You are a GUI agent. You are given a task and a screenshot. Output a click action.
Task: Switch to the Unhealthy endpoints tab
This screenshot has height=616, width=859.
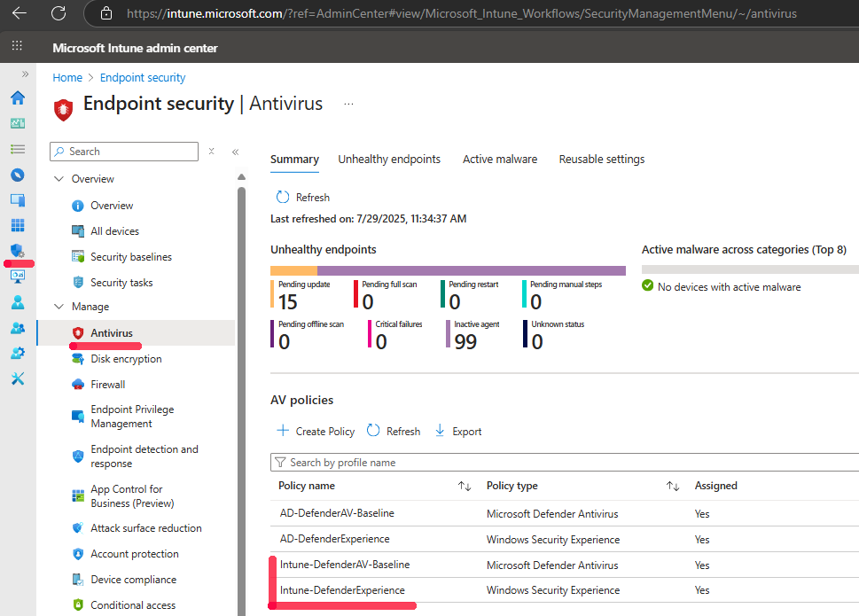point(389,160)
